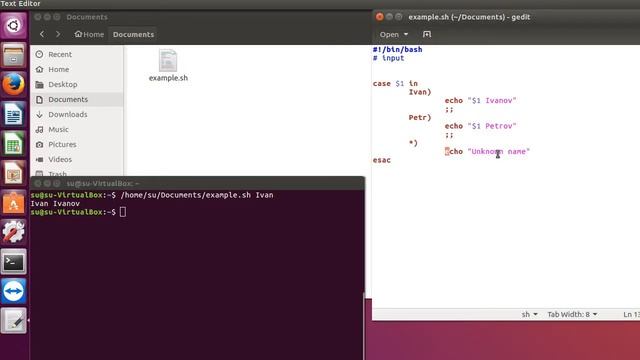Image resolution: width=640 pixels, height=360 pixels.
Task: Open LibreOffice Writer from launcher
Action: click(x=13, y=114)
